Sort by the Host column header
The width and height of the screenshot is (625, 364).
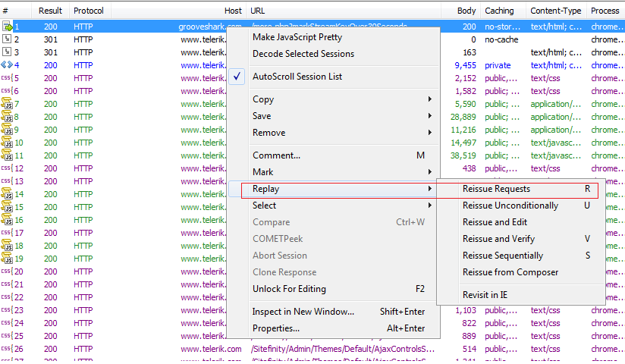coord(179,11)
